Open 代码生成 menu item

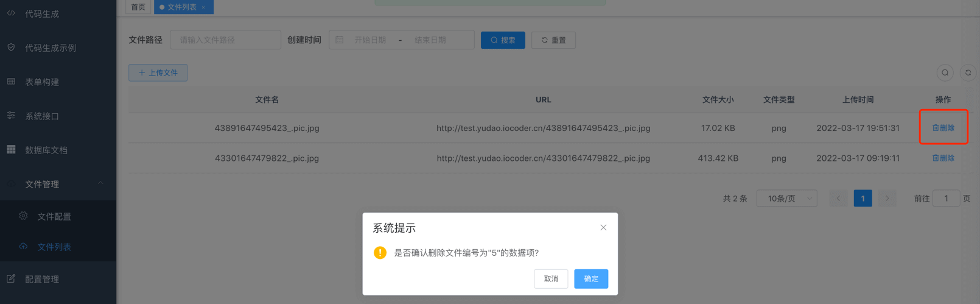coord(42,14)
